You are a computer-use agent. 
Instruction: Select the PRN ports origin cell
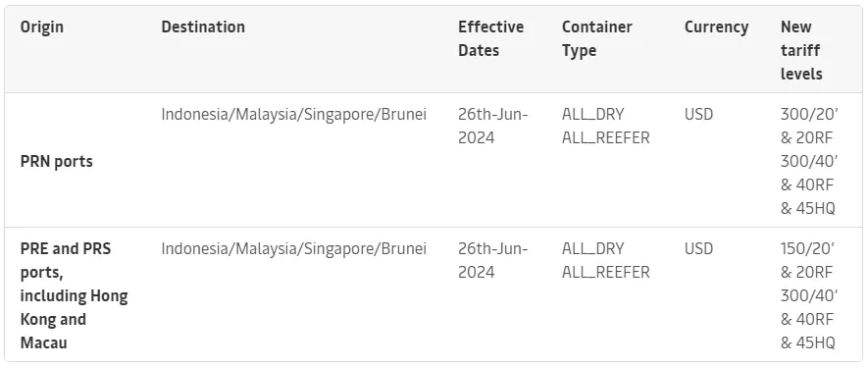tap(57, 161)
